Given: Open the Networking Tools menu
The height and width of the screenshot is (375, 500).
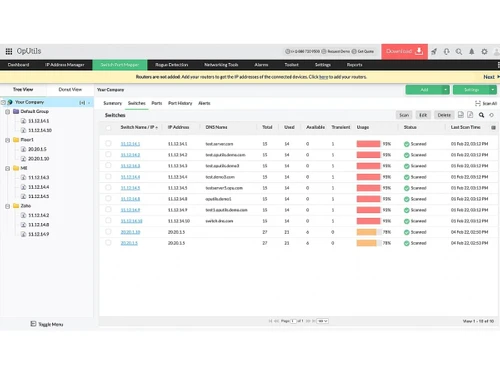Looking at the screenshot, I should [x=221, y=65].
